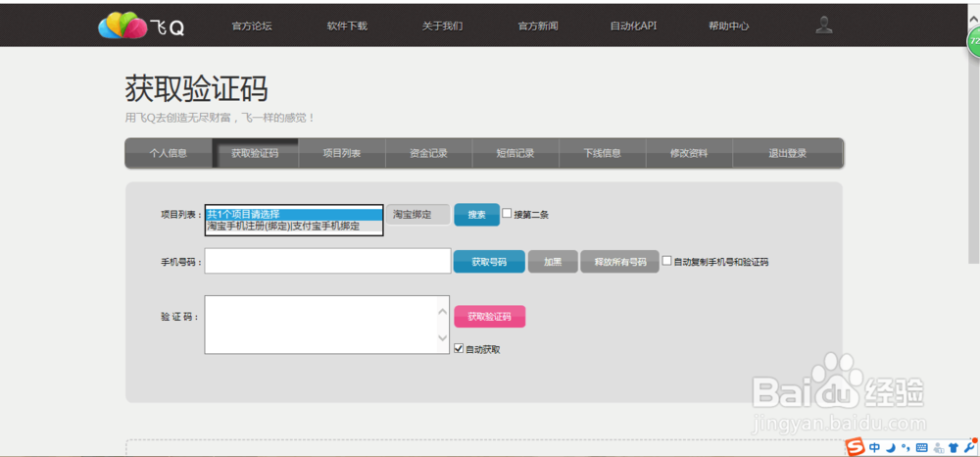
Task: Click the 验证码 box scroll up arrow
Action: [443, 310]
